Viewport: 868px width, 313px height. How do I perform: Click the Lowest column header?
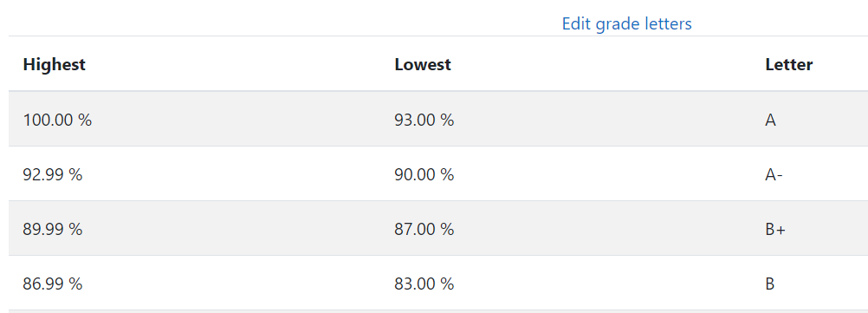423,64
